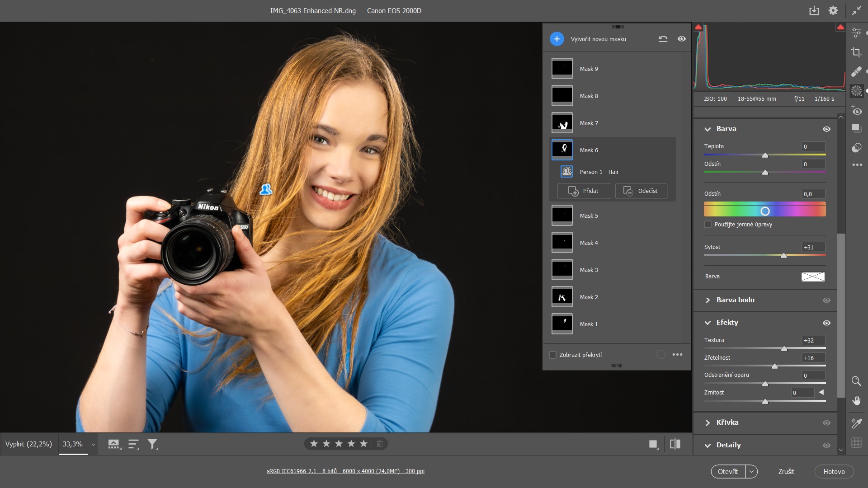Open the Otevřít button dropdown arrow
The height and width of the screenshot is (488, 868).
[x=751, y=472]
